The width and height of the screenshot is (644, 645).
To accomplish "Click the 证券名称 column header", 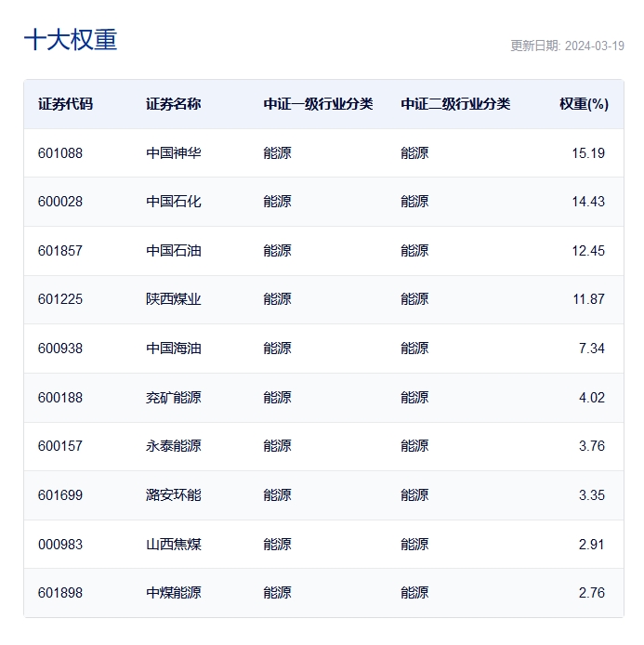I will [174, 104].
